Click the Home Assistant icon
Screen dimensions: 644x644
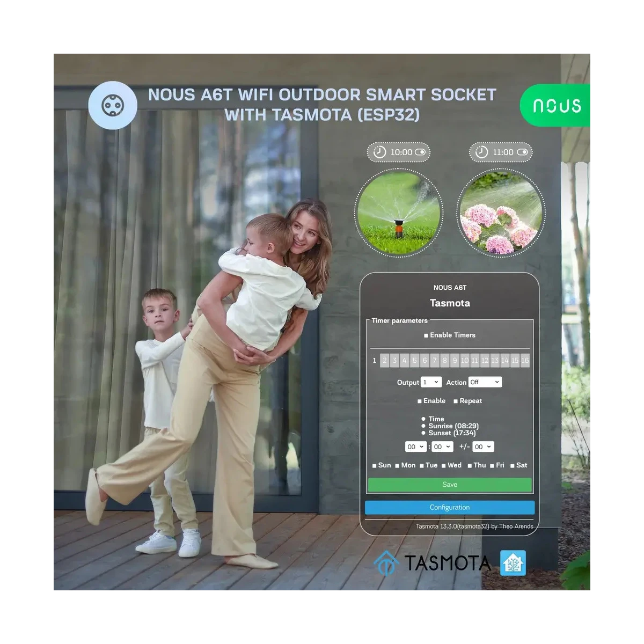pyautogui.click(x=513, y=563)
